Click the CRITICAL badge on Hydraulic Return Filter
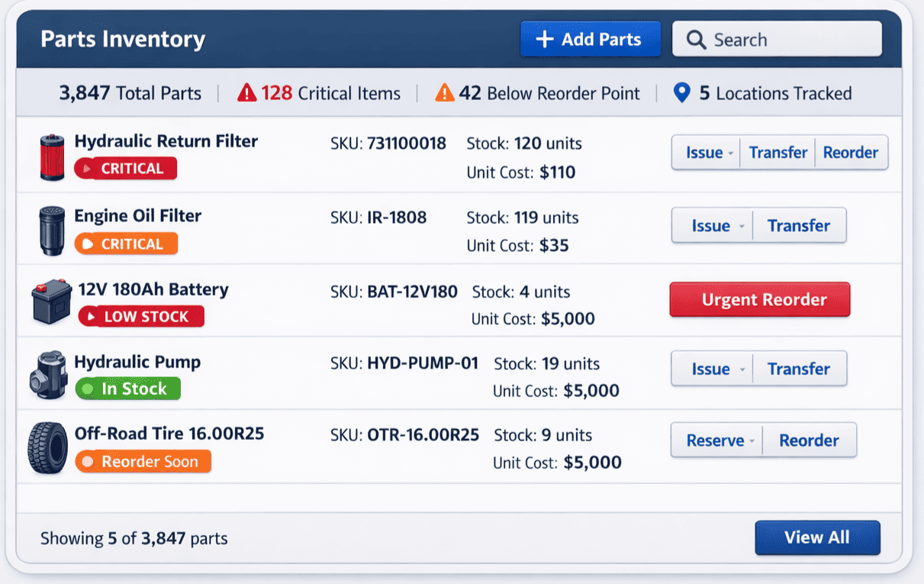 coord(125,169)
